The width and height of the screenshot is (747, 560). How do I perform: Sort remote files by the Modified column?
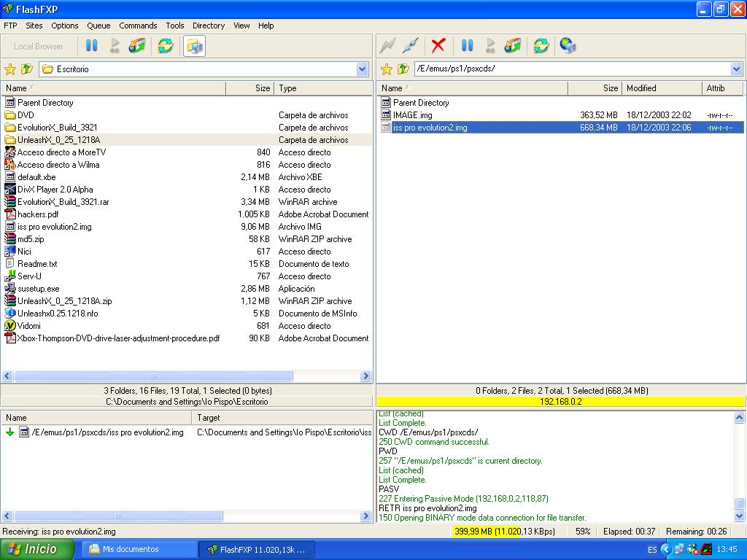pos(662,88)
